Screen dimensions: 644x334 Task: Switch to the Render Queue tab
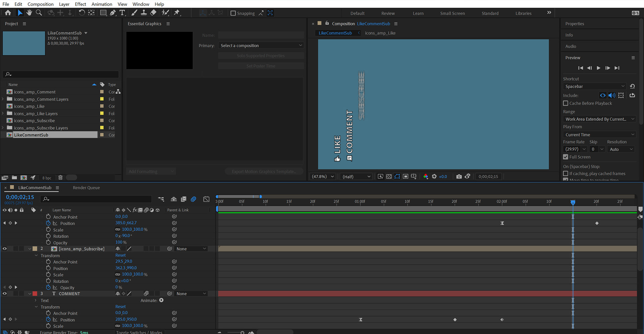[x=87, y=188]
